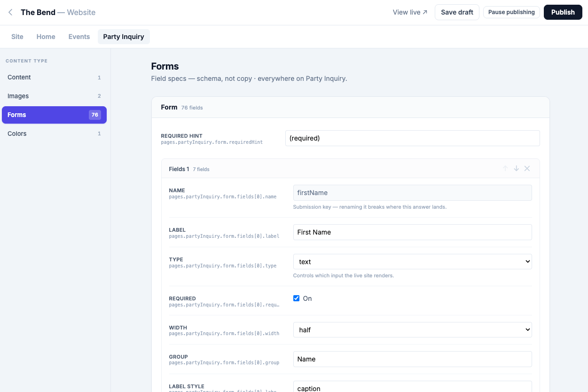
Task: Switch to the Home tab
Action: pyautogui.click(x=46, y=37)
